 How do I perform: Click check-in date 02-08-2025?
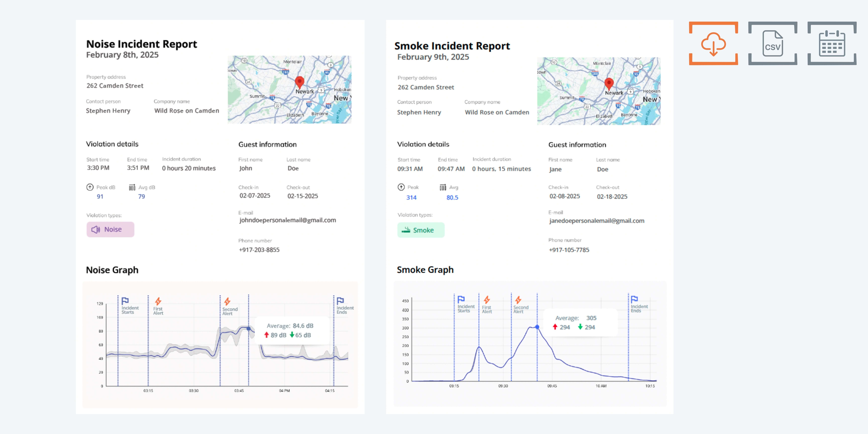tap(565, 196)
